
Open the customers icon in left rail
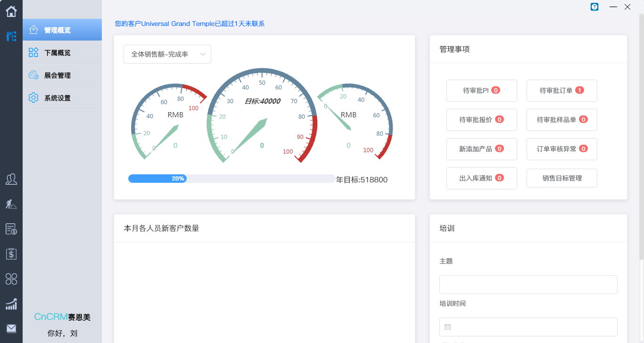coord(11,179)
